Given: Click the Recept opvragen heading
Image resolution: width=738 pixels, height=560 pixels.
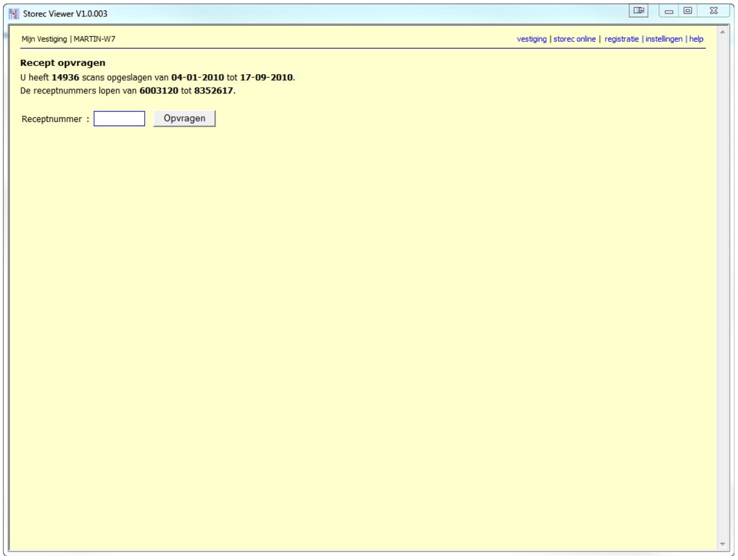Looking at the screenshot, I should (x=63, y=63).
